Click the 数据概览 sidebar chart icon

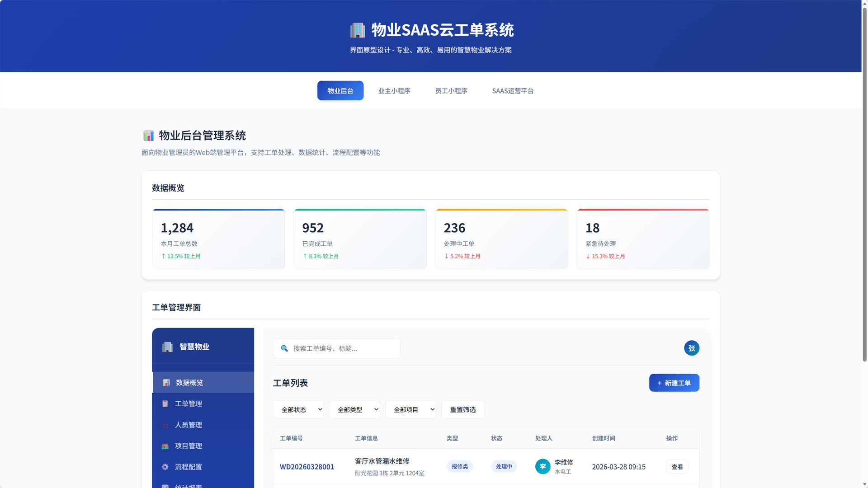(x=166, y=383)
